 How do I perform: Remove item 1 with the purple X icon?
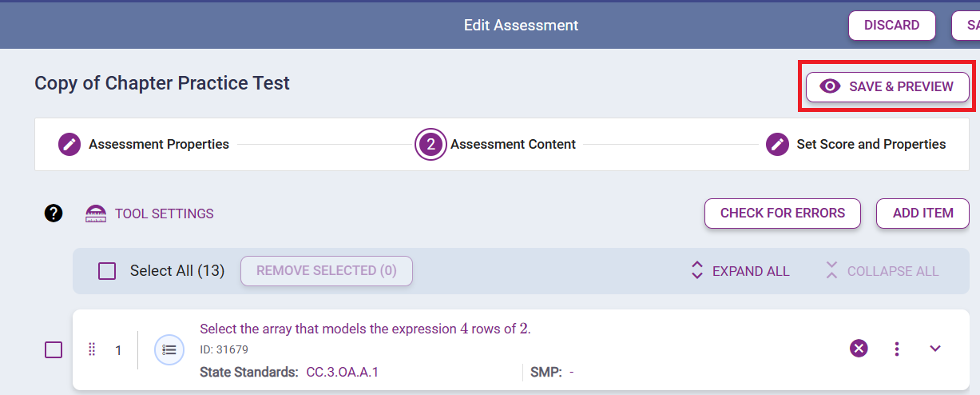pos(859,349)
